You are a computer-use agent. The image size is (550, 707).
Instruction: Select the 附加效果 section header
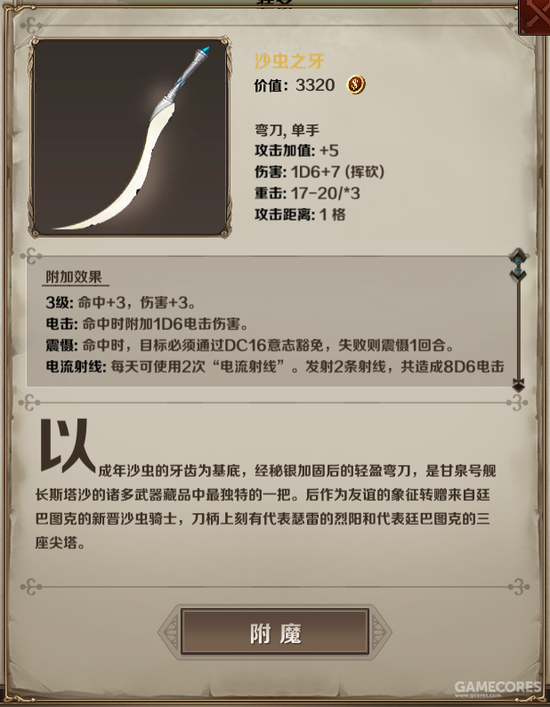point(74,277)
